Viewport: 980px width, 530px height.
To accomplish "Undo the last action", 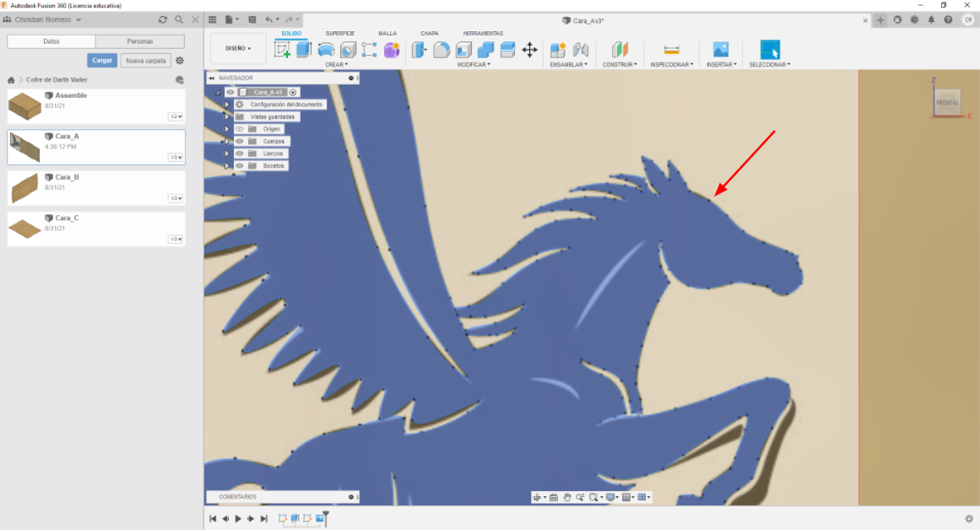I will [x=268, y=19].
